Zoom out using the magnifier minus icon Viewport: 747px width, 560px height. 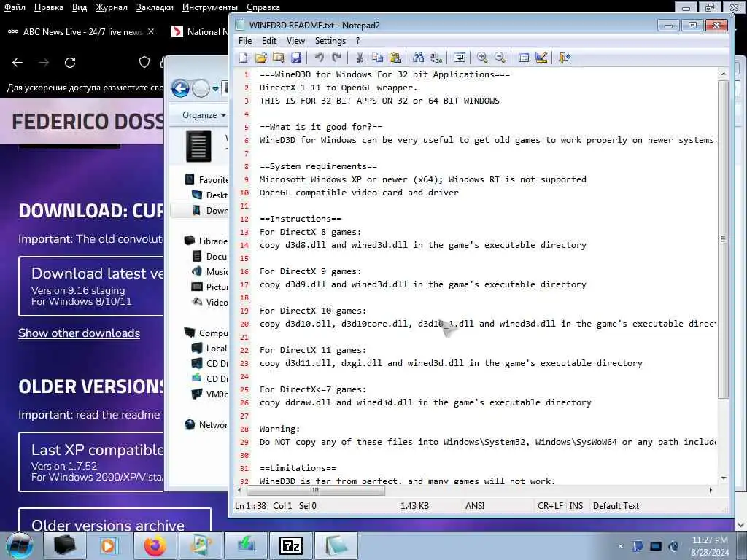(500, 58)
